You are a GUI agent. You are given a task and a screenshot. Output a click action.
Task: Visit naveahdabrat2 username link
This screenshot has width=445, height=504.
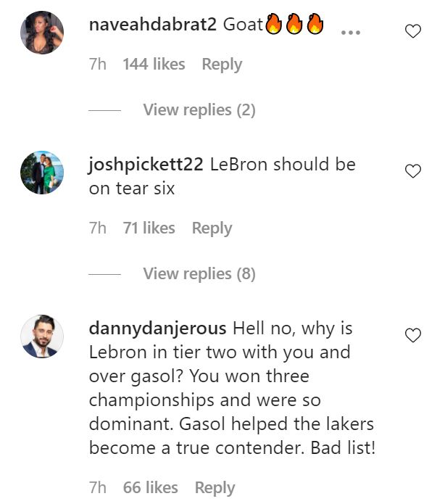(x=150, y=25)
